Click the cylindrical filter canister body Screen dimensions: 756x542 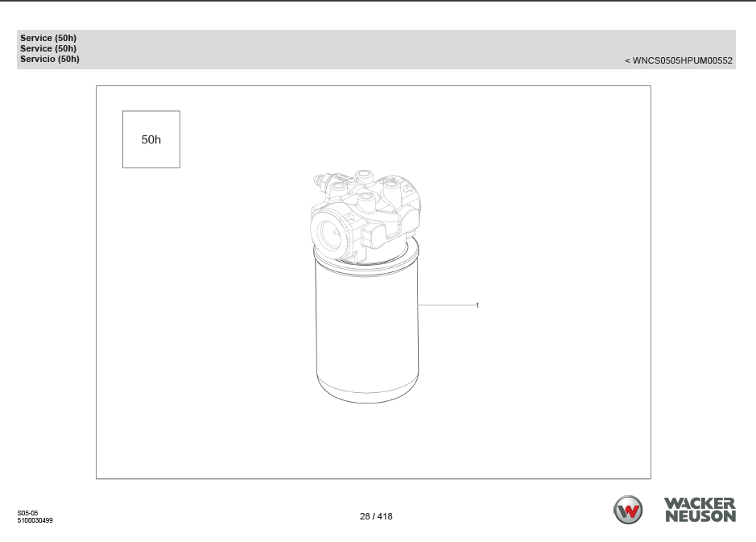(366, 322)
